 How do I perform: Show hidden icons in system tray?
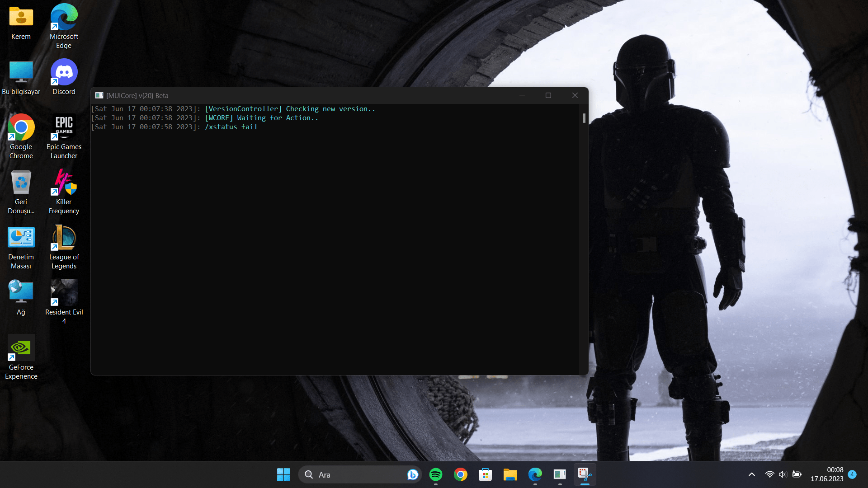tap(751, 474)
